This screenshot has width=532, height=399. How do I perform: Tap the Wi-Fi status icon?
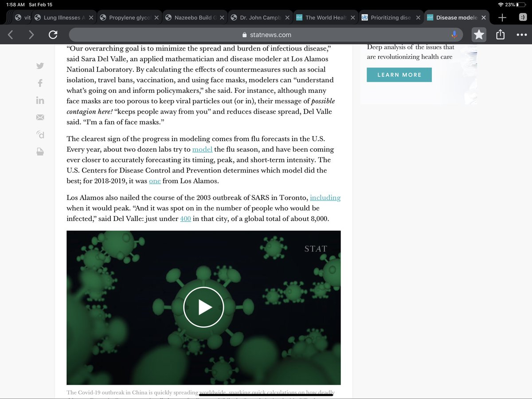tap(501, 4)
